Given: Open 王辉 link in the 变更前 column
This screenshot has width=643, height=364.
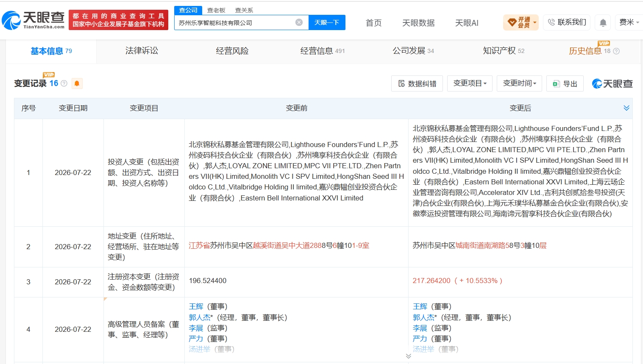Looking at the screenshot, I should coord(196,306).
